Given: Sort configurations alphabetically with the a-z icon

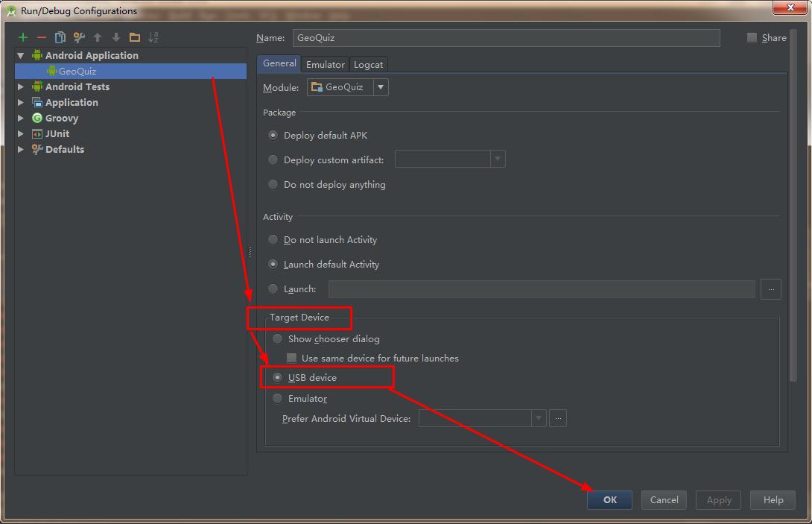Looking at the screenshot, I should tap(153, 37).
